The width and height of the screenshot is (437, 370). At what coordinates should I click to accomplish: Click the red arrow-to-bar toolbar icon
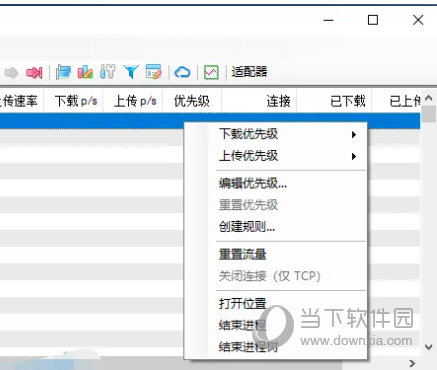click(x=34, y=72)
